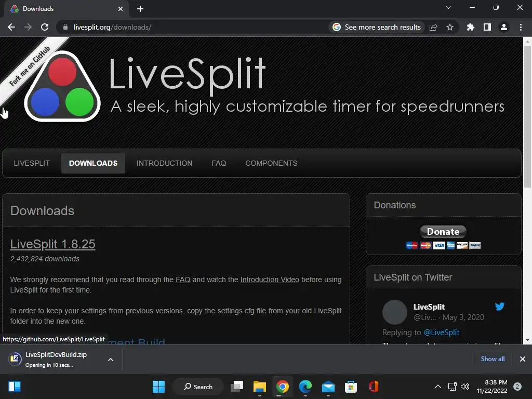Open the Windows Start button
The image size is (532, 399).
[158, 387]
